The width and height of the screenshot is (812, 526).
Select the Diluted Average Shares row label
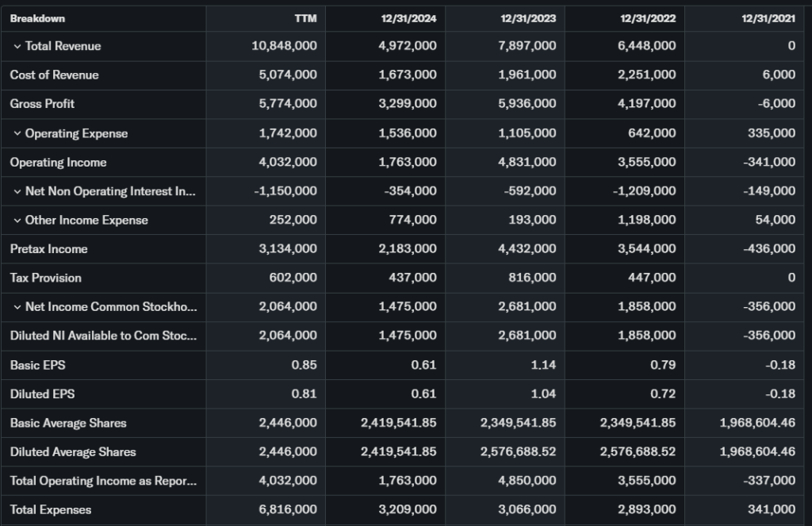coord(73,452)
